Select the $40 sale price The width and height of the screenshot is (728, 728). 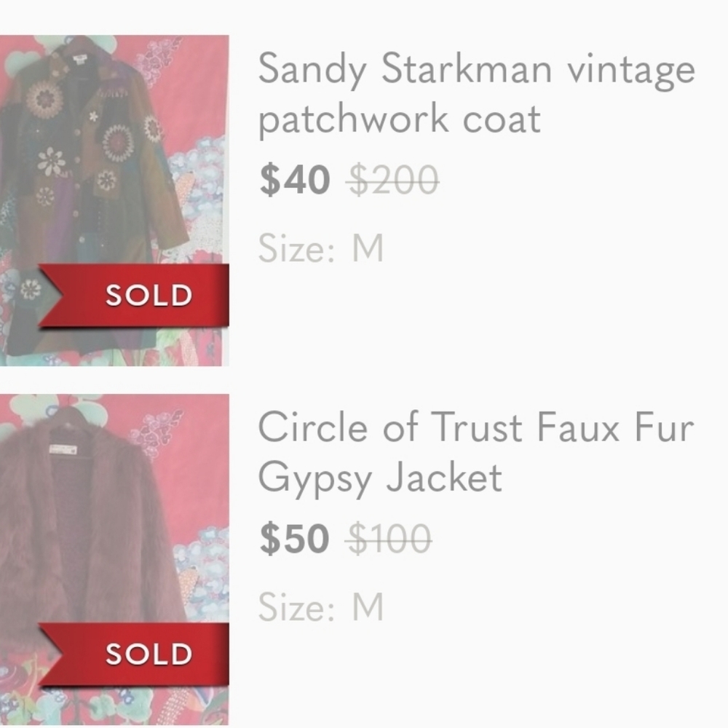pos(295,180)
